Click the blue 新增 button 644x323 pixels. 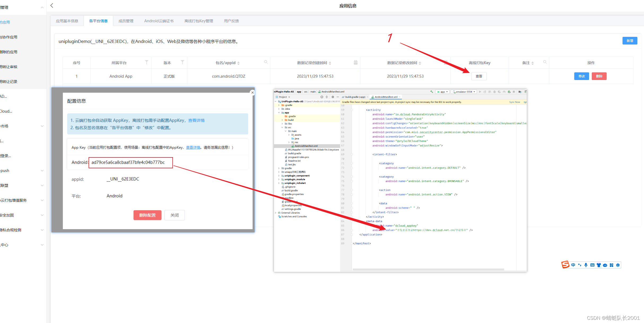(x=630, y=41)
